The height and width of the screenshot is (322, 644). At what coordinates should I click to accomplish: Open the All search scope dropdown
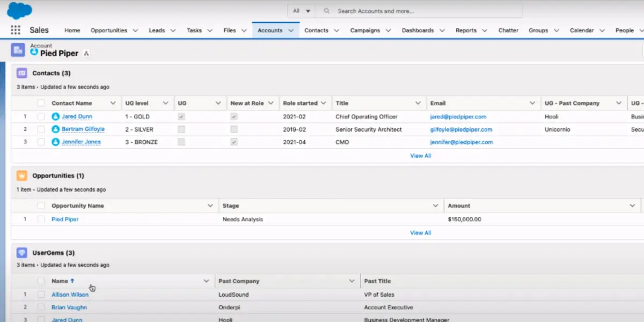pyautogui.click(x=302, y=11)
